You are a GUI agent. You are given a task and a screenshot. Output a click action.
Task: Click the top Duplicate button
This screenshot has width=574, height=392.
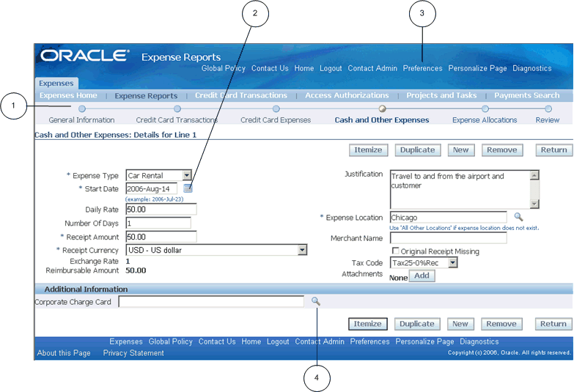[418, 150]
